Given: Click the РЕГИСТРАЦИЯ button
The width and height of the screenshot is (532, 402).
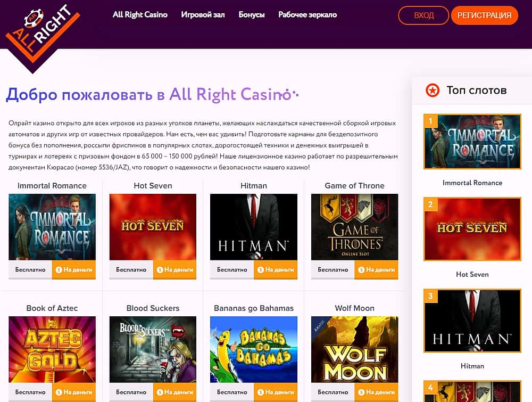Looking at the screenshot, I should [x=484, y=15].
